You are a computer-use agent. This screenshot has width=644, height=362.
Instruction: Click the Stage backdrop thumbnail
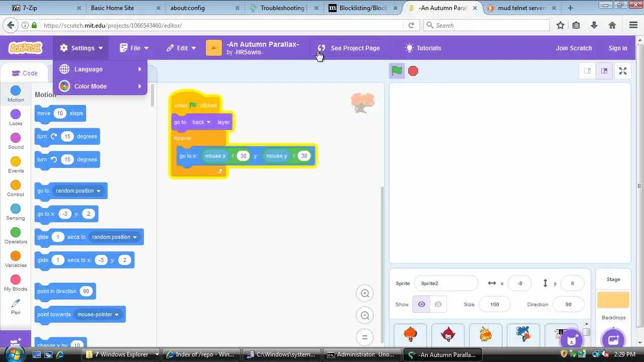click(x=613, y=300)
